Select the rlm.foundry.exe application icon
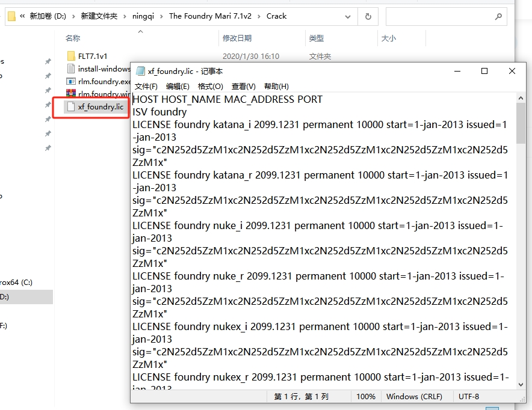This screenshot has height=410, width=532. click(x=71, y=82)
